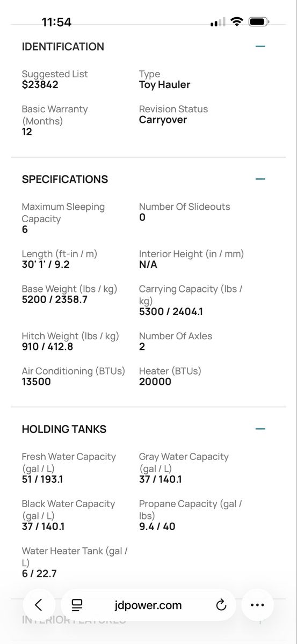Viewport: 297px width, 644px height.
Task: Tap the Toy Hauler type value
Action: pyautogui.click(x=164, y=85)
